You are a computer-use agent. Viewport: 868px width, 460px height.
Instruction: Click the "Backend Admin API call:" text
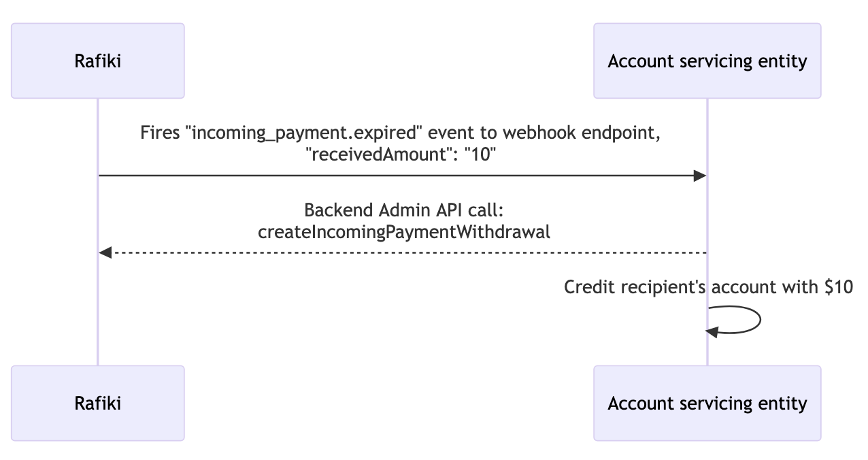(403, 210)
